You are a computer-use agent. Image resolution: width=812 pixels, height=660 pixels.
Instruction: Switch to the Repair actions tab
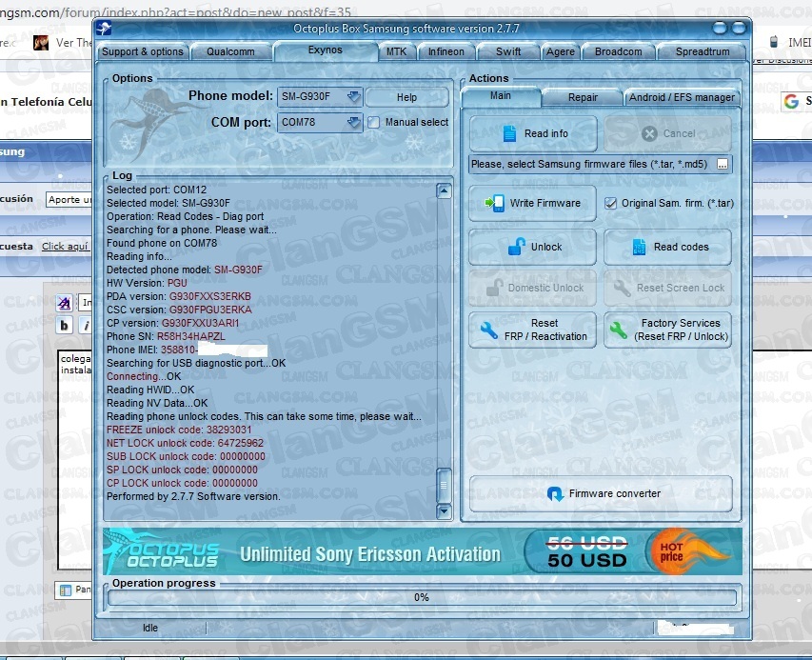[583, 97]
